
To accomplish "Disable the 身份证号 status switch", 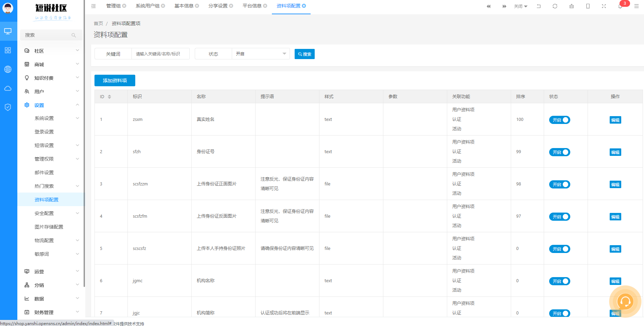I will click(x=559, y=152).
